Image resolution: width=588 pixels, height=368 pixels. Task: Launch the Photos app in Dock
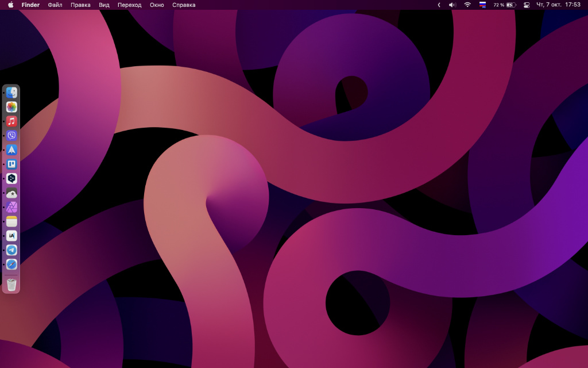(11, 107)
